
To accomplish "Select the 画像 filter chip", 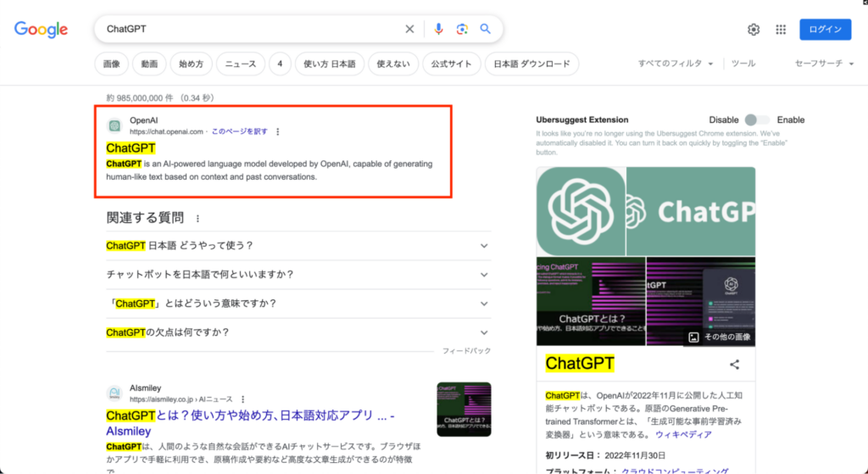I will coord(112,64).
